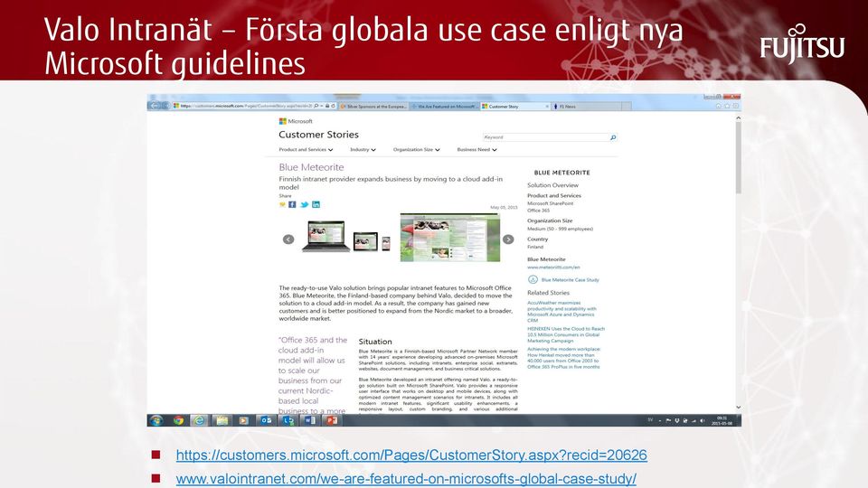
Task: Switch to the F1 News tab
Action: (x=587, y=107)
